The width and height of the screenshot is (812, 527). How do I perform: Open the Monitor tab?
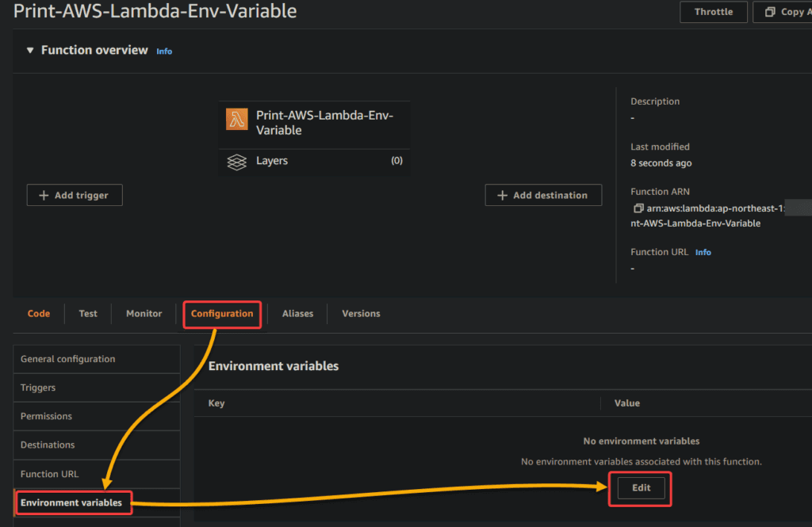point(144,314)
